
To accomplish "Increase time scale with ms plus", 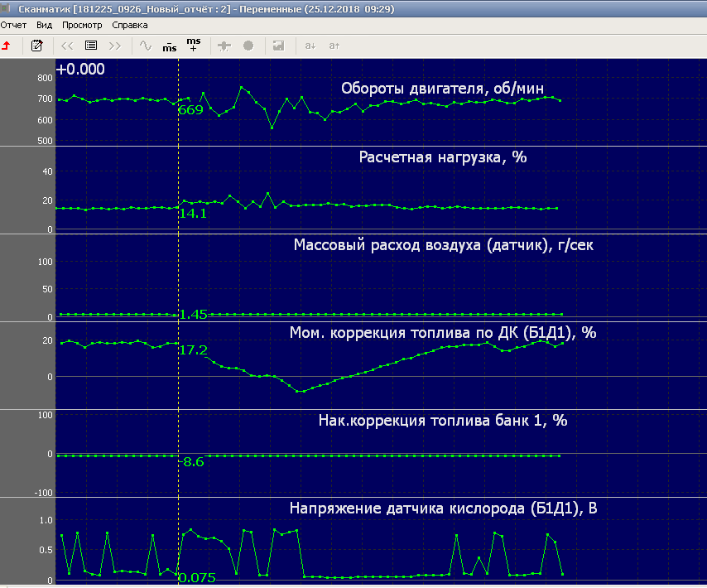I will (193, 44).
